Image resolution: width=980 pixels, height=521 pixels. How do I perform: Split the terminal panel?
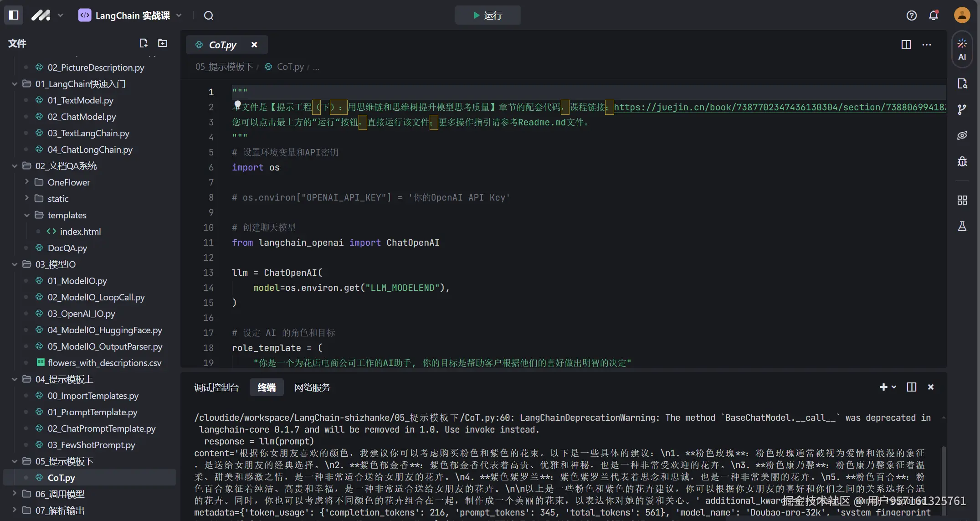(x=911, y=387)
